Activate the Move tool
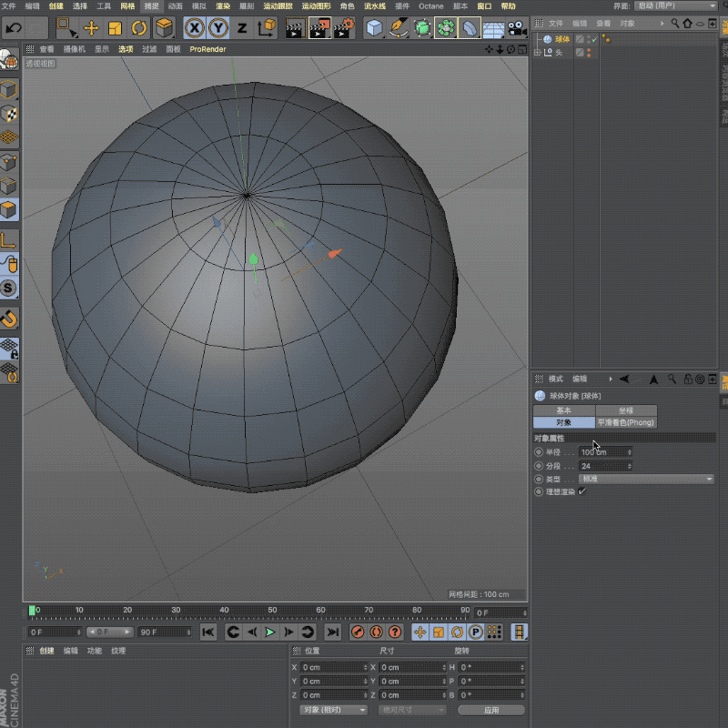728x728 pixels. [91, 28]
